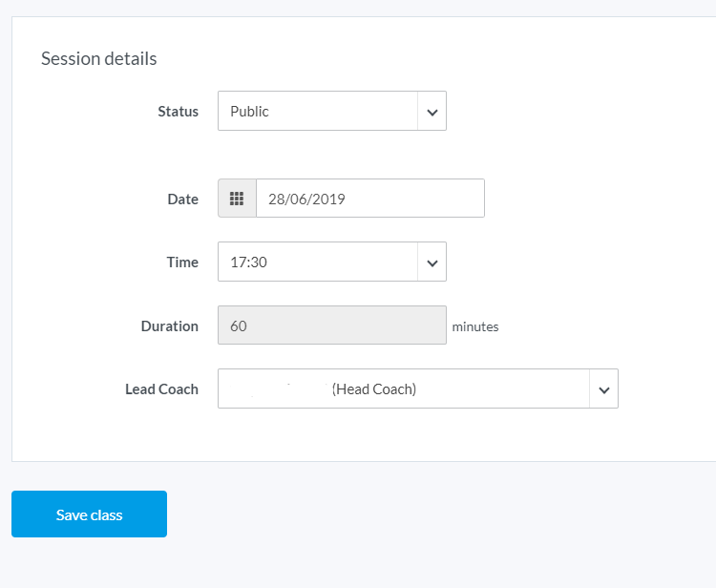Expand the Lead Coach dropdown chevron arrow

(x=603, y=389)
